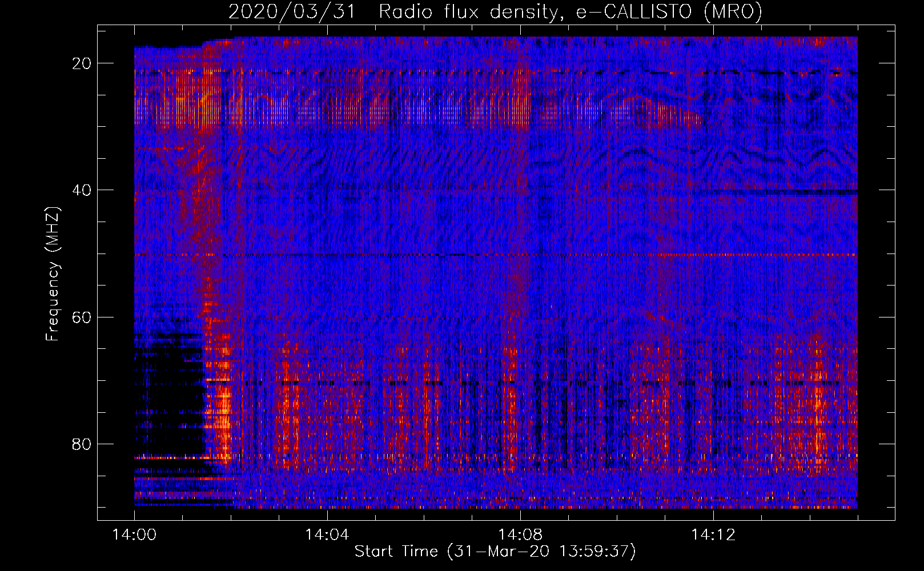Click the 60 frequency tick label

[x=82, y=317]
